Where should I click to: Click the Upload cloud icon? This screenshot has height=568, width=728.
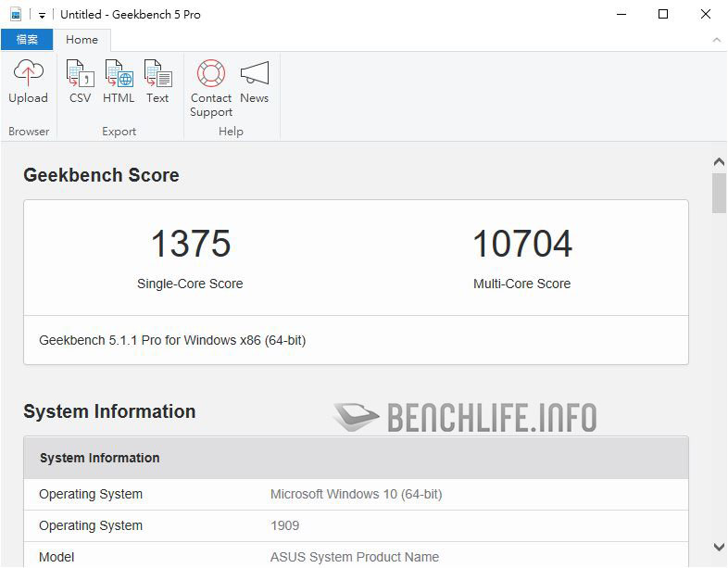tap(29, 73)
